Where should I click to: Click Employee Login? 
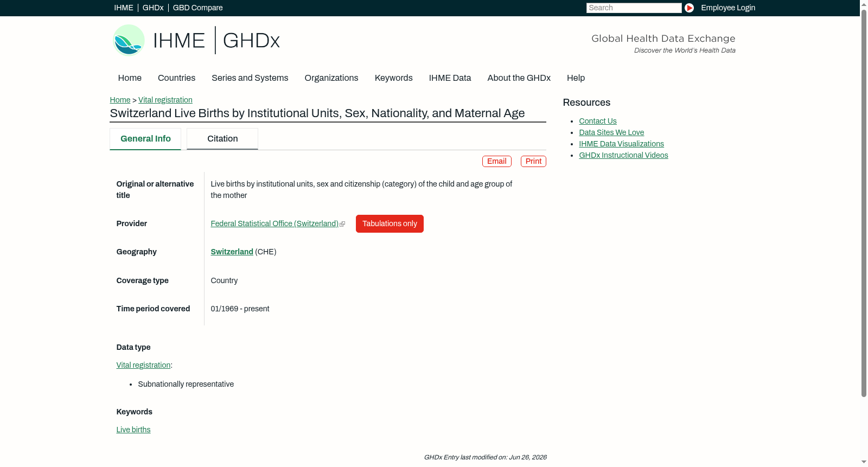tap(728, 8)
